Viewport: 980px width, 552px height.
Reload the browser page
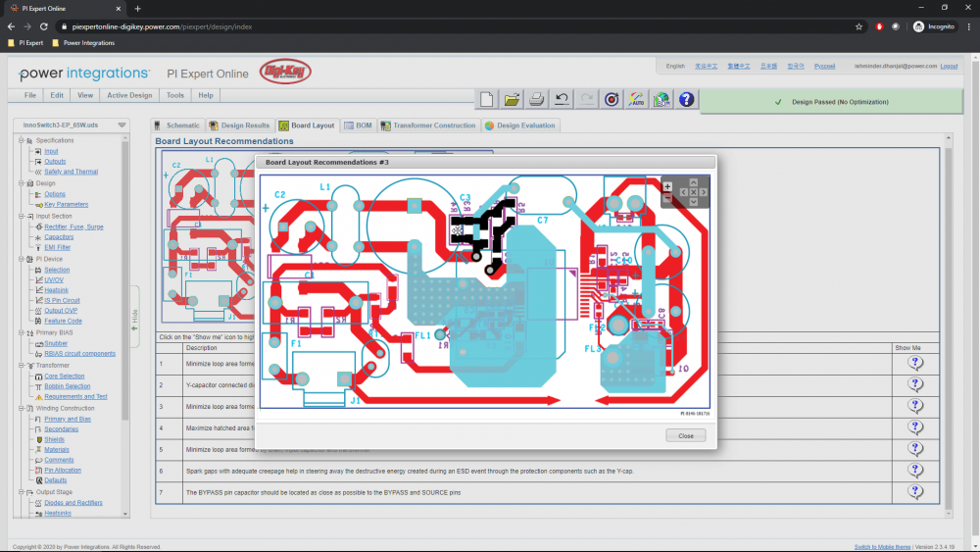point(44,26)
